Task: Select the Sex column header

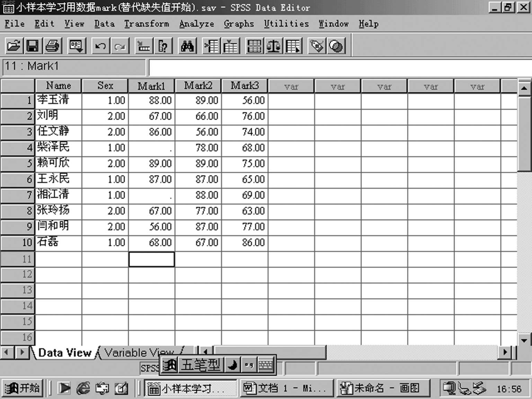Action: [105, 86]
